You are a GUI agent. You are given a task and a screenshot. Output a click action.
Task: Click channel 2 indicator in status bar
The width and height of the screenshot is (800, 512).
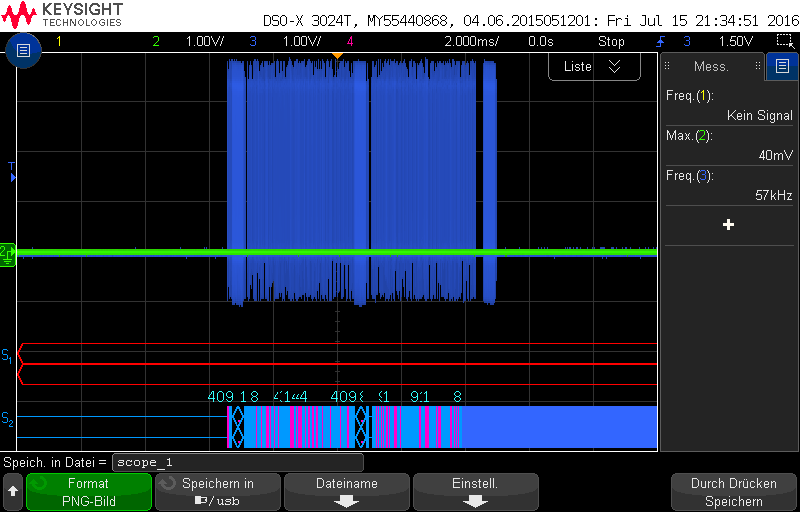tap(156, 41)
